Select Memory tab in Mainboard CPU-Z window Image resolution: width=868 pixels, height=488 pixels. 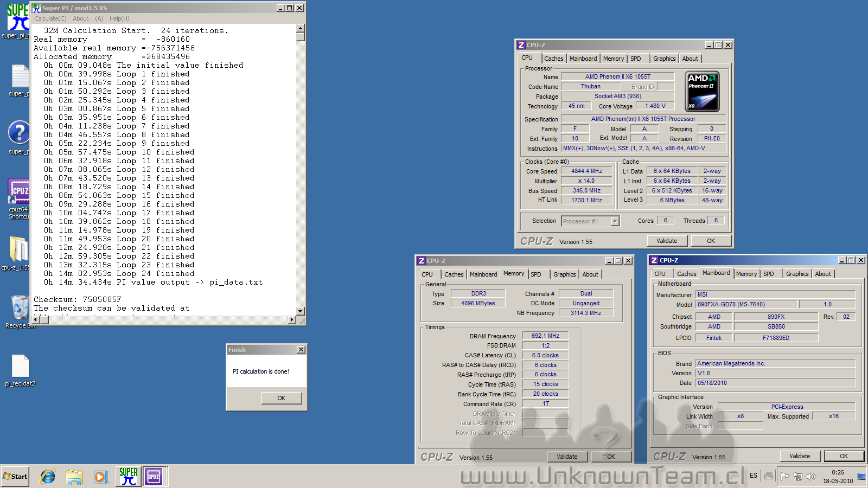(x=746, y=274)
